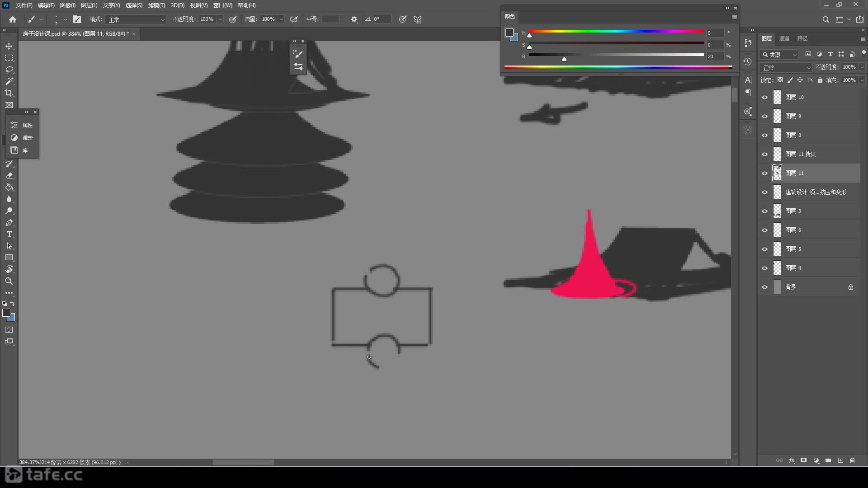
Task: Click the brightness B slider track
Action: point(616,55)
